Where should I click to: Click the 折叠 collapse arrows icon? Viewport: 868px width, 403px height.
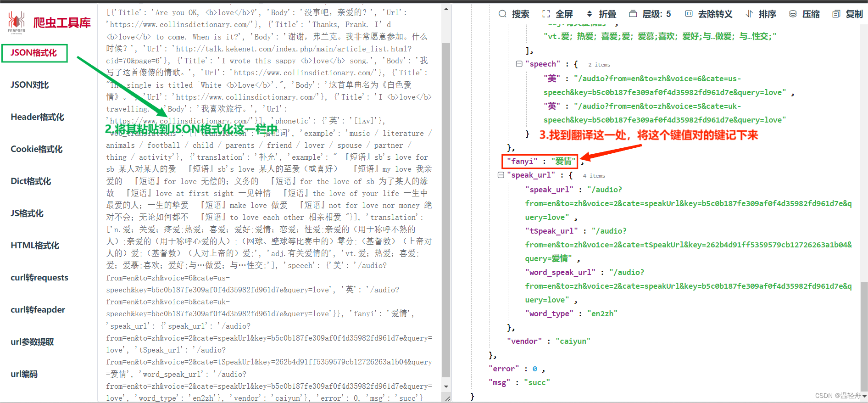click(x=590, y=14)
